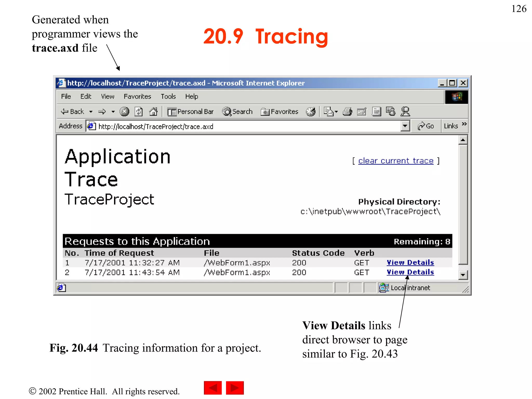Open the Forward history dropdown arrow
532x399 pixels.
click(x=113, y=112)
